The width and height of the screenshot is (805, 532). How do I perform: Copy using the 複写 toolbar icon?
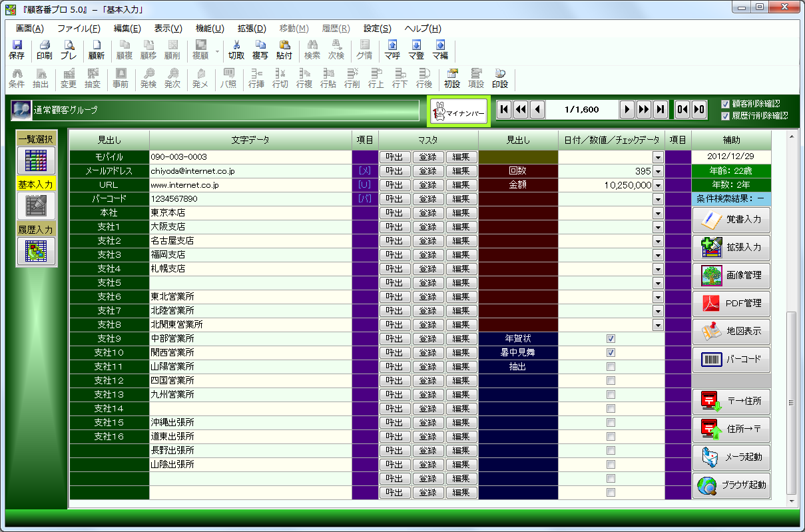tap(260, 50)
